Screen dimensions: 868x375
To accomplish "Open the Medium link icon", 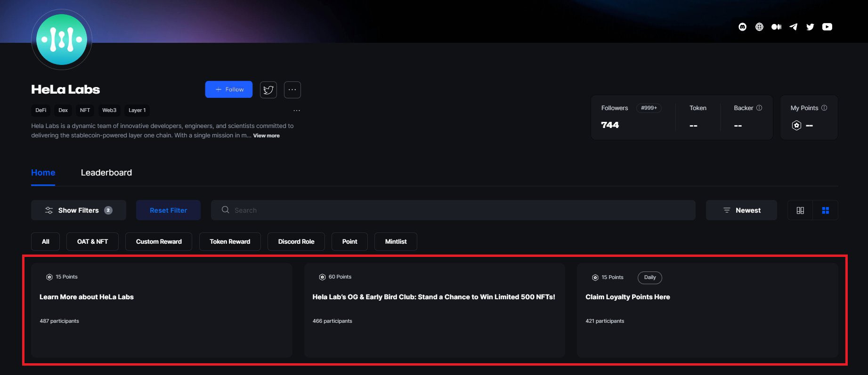I will click(776, 27).
